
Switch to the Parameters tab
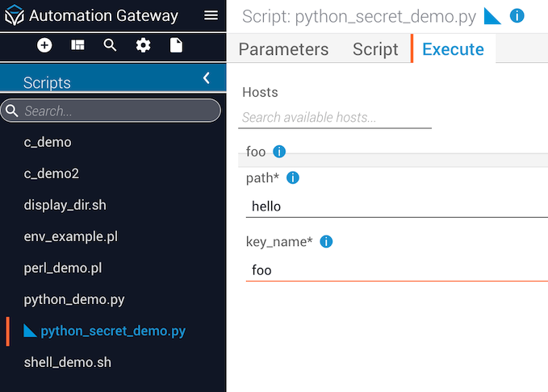(x=283, y=49)
